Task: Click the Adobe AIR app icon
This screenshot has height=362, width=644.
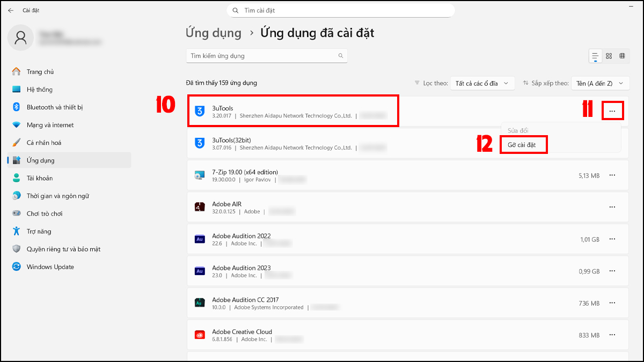Action: [x=200, y=207]
